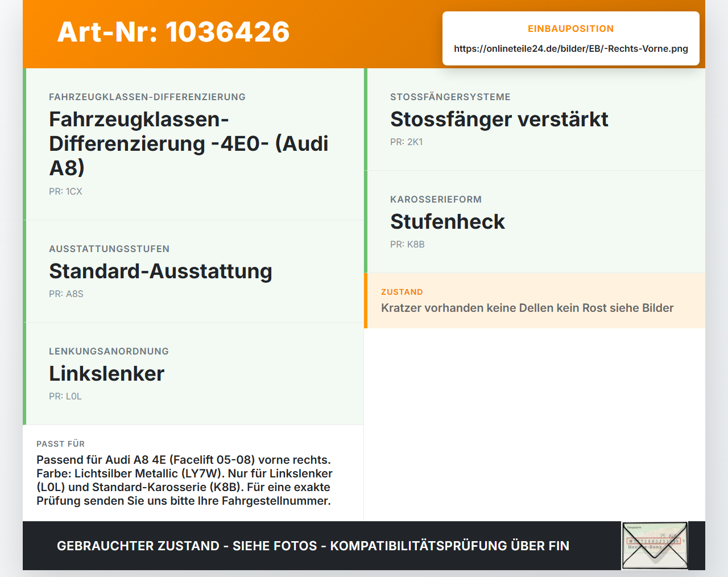Click the 'PR: 1CX' code

[65, 191]
